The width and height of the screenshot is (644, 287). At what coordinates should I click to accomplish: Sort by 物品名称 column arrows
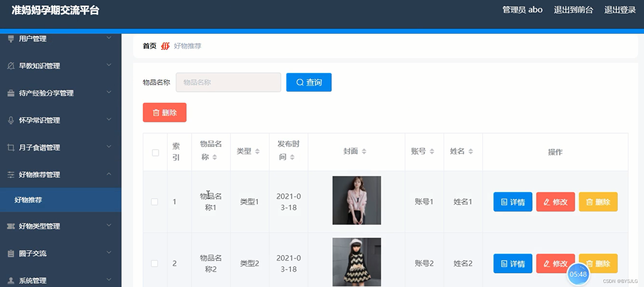click(214, 157)
